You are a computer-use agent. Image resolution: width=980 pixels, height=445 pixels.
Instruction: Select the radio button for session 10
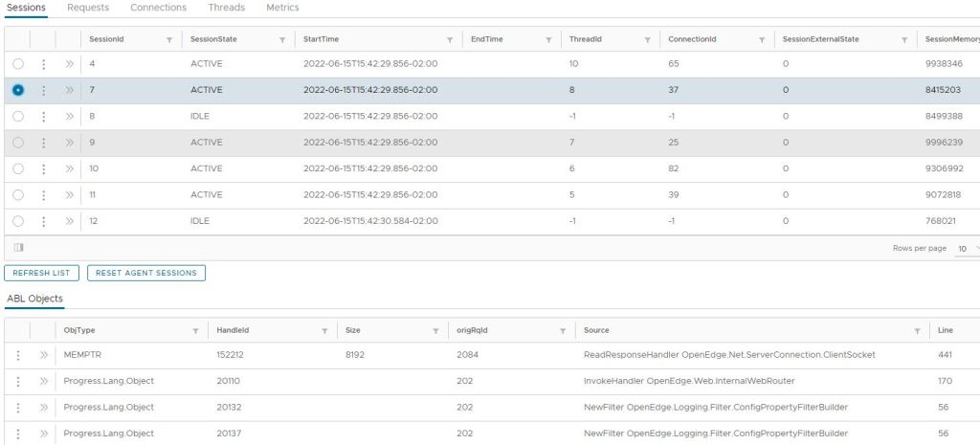pos(18,168)
